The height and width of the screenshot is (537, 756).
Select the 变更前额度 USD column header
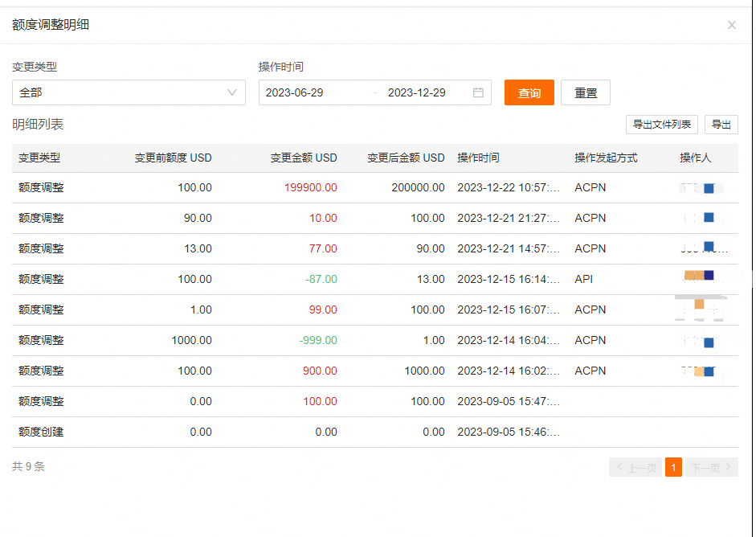(x=173, y=158)
